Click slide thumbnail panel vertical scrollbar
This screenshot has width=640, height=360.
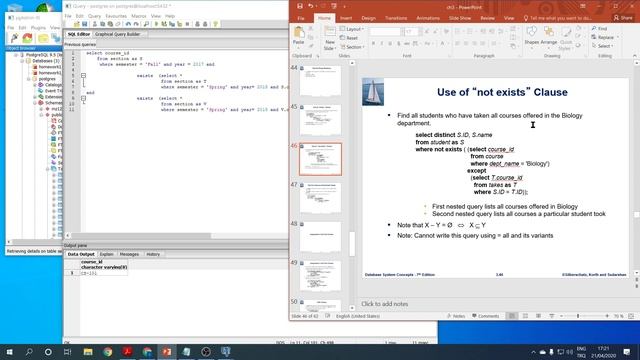(352, 244)
